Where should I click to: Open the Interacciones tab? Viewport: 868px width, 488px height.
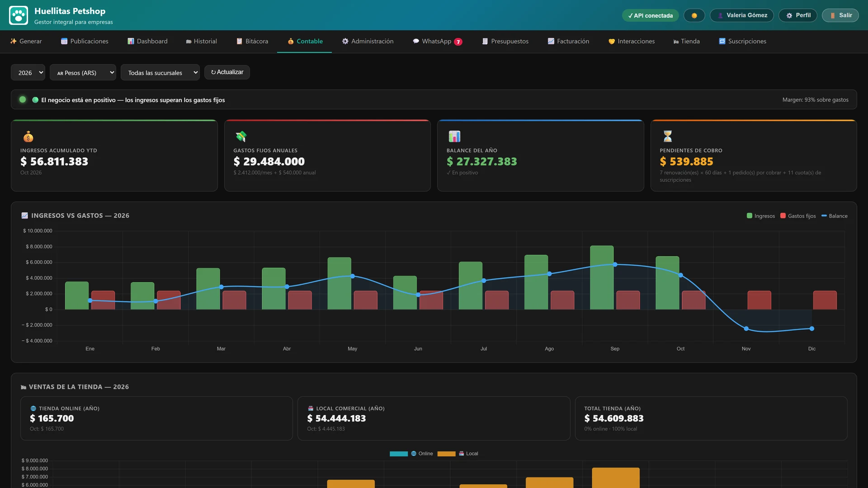click(x=632, y=41)
